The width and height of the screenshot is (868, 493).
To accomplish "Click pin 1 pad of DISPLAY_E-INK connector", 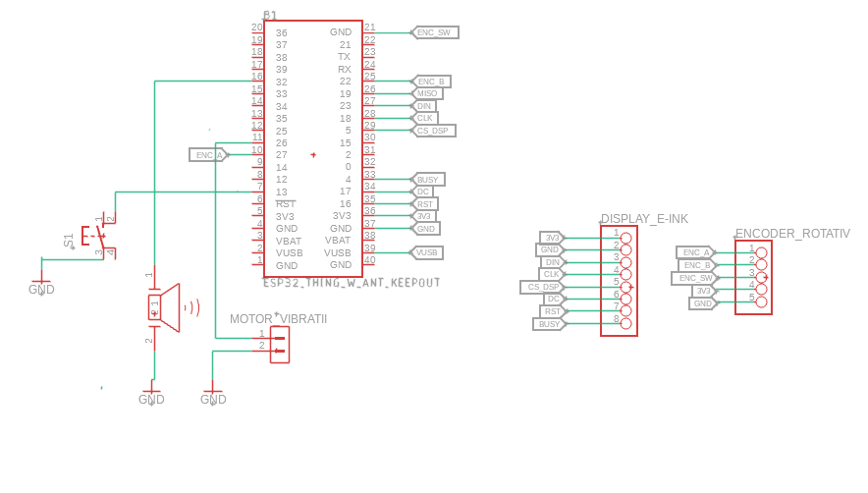I will (x=625, y=239).
